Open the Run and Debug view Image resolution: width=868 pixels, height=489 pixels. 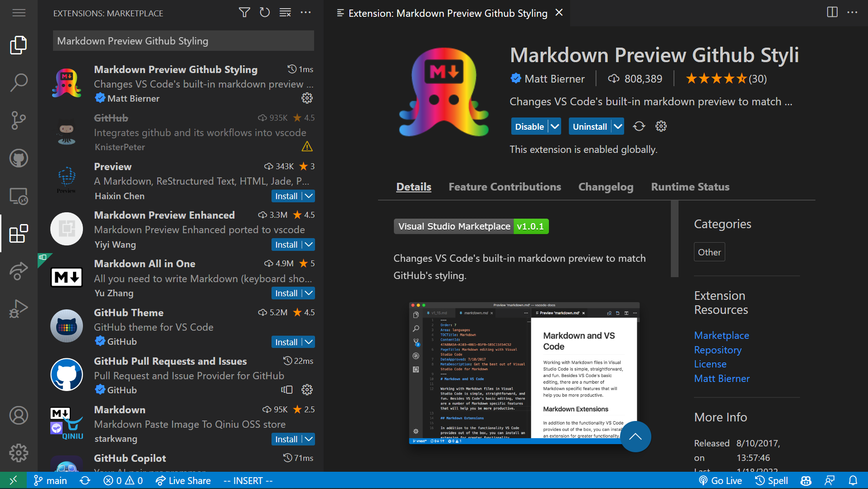point(19,309)
